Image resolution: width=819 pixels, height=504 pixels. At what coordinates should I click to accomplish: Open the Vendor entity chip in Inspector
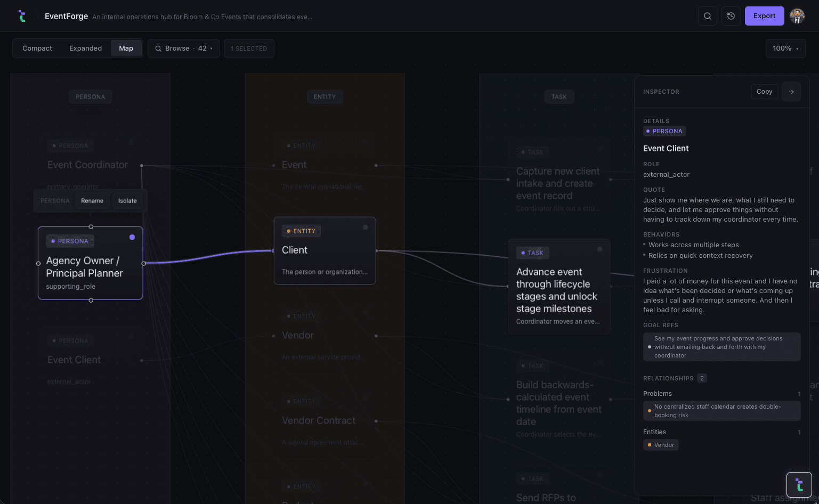pyautogui.click(x=661, y=445)
